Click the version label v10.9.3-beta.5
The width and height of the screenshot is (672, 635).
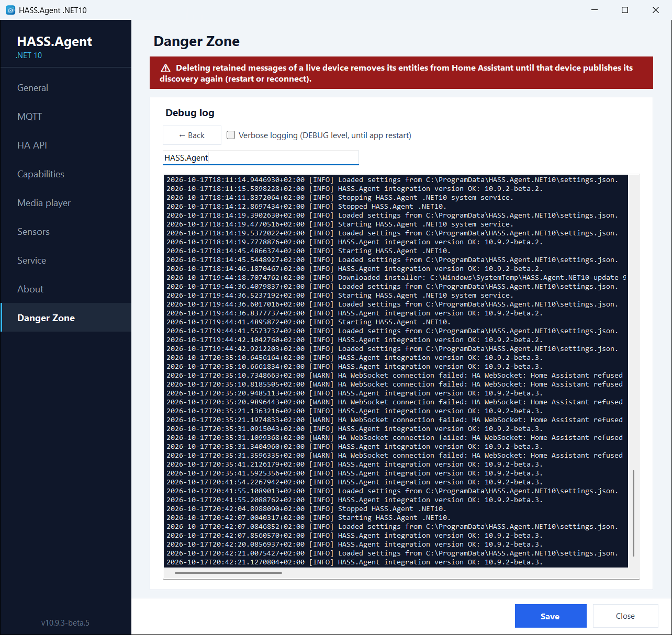[65, 622]
